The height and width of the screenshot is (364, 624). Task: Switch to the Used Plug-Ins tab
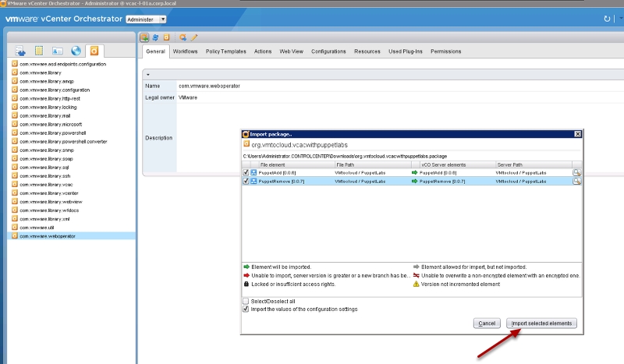(x=406, y=51)
